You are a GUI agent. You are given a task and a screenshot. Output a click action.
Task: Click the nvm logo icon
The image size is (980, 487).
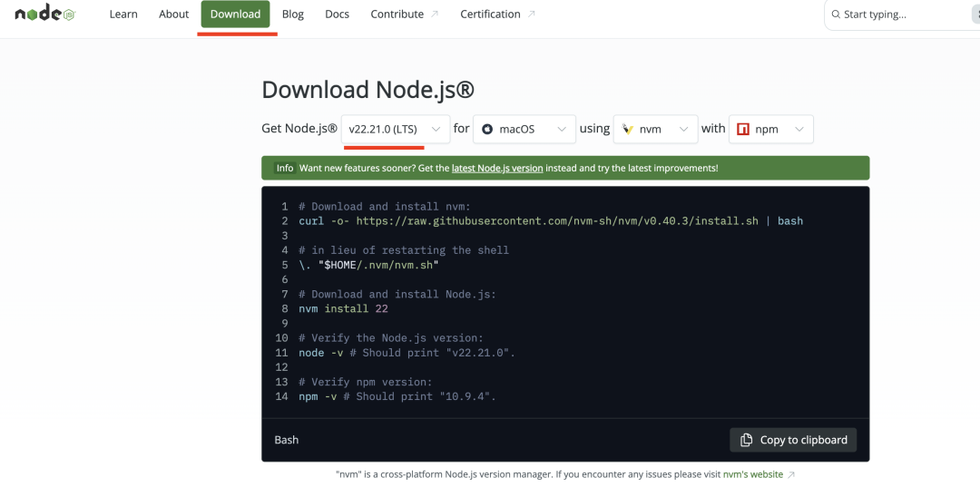(628, 130)
